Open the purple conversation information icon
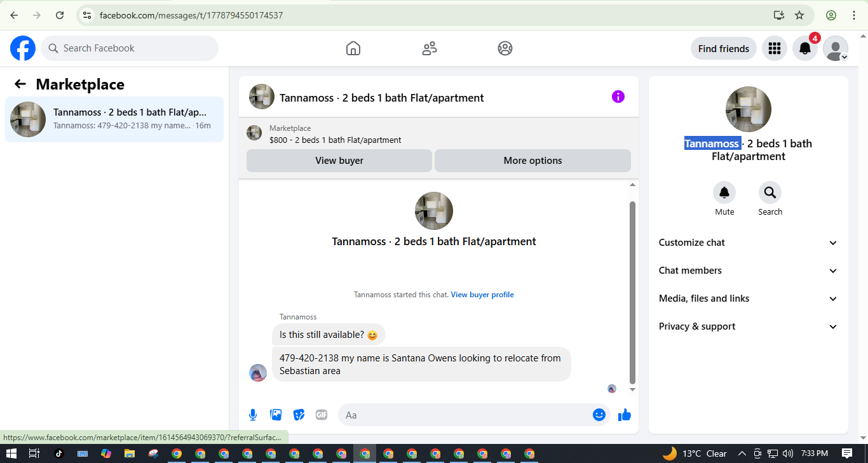This screenshot has width=868, height=463. click(x=618, y=97)
